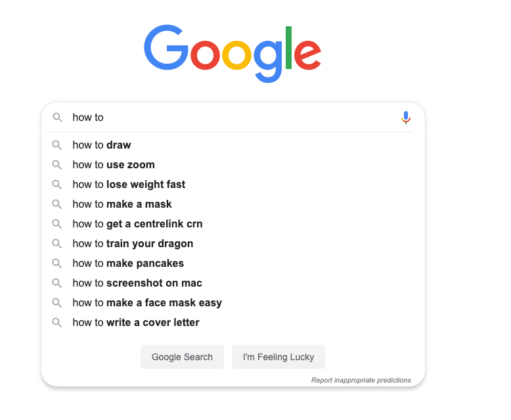This screenshot has height=420, width=511.
Task: Select suggestion 'how to use zoom'
Action: tap(233, 165)
